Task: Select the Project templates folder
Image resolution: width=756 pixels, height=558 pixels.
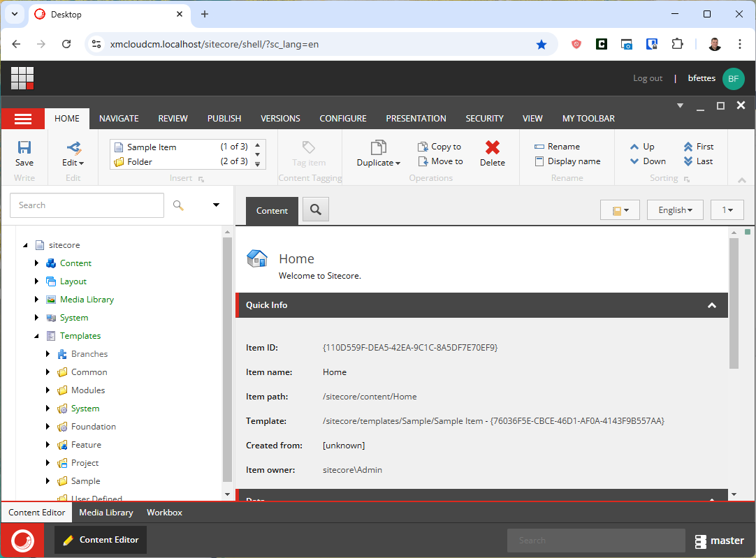Action: point(85,463)
